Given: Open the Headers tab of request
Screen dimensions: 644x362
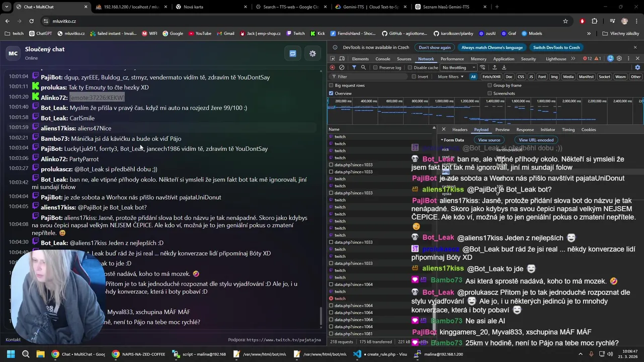Looking at the screenshot, I should tap(460, 130).
